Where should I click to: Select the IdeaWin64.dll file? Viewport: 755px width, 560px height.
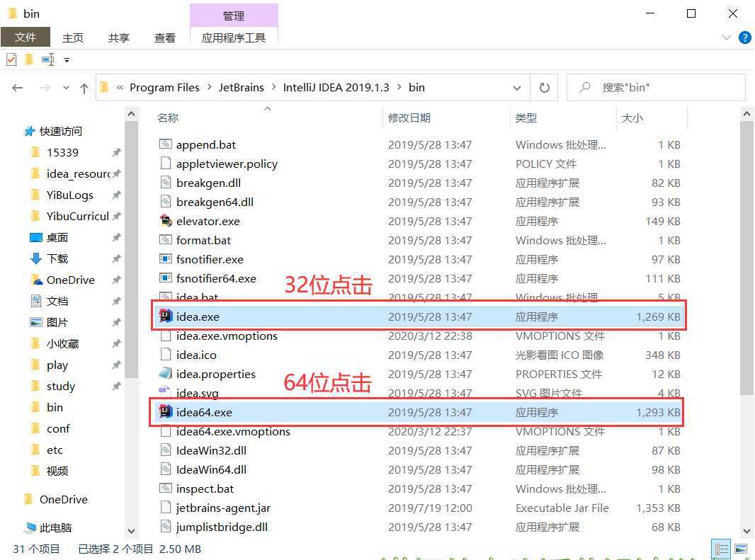[211, 469]
